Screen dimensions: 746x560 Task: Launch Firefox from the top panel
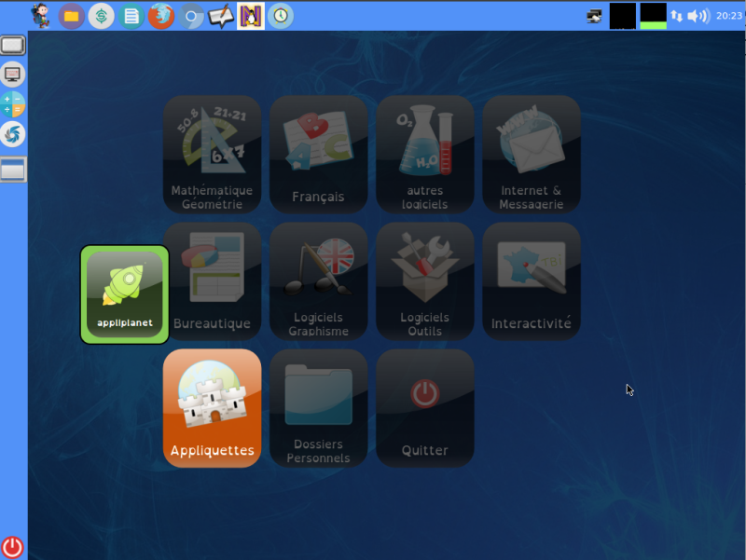click(x=161, y=16)
